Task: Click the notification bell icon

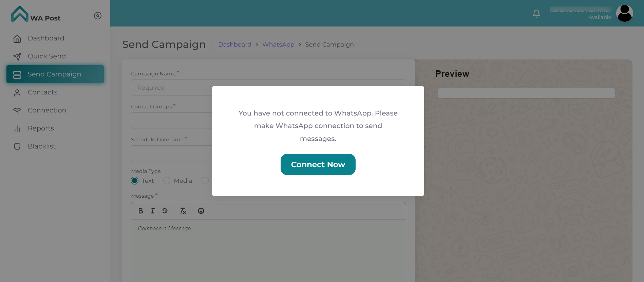Action: click(x=536, y=14)
